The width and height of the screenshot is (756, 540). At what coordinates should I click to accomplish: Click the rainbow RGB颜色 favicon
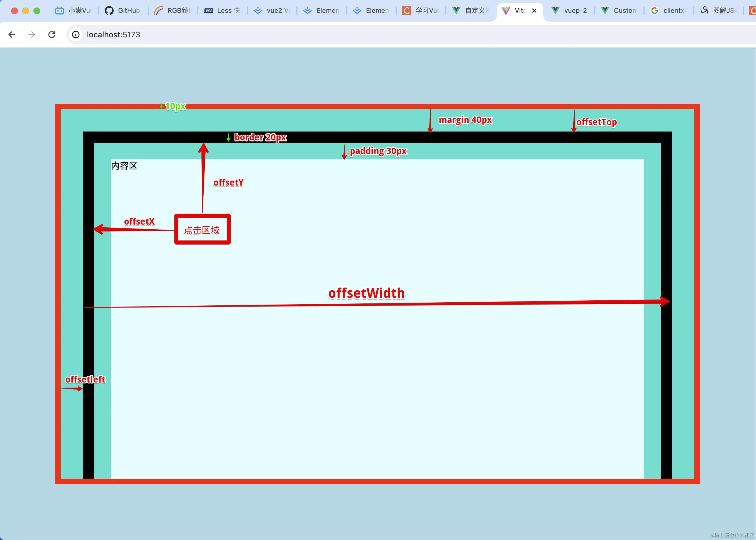point(159,10)
